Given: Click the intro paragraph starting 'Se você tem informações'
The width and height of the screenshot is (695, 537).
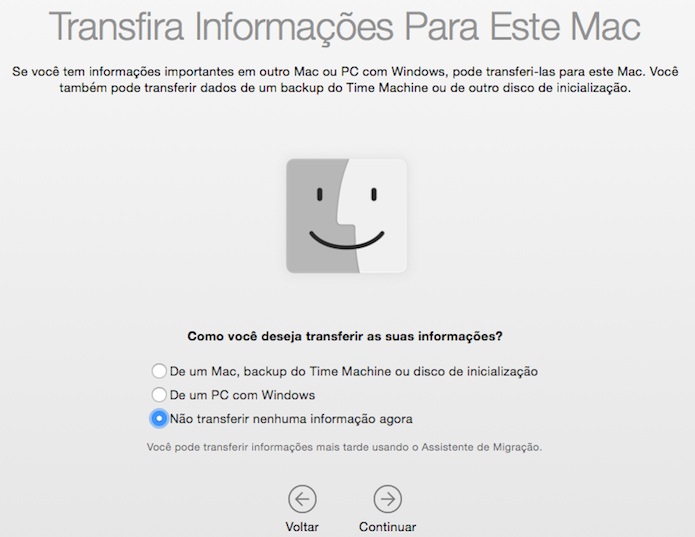Looking at the screenshot, I should click(x=345, y=80).
